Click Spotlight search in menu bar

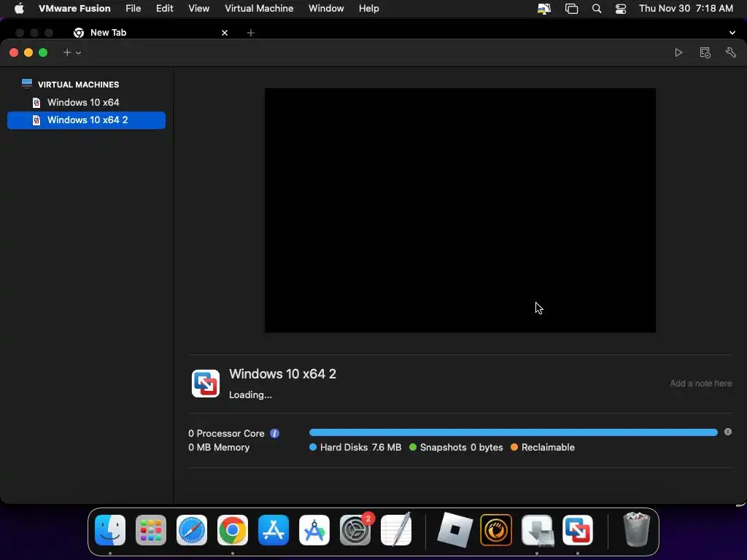[x=597, y=9]
